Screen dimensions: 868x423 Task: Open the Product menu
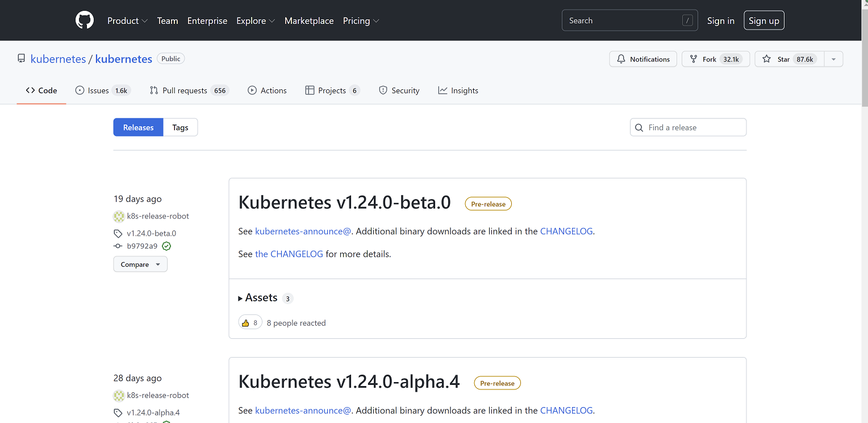tap(127, 20)
